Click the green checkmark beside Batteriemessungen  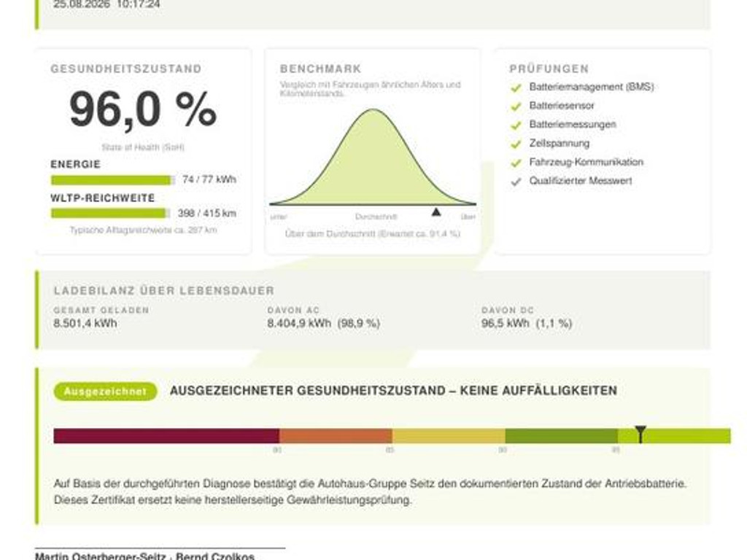[x=516, y=125]
